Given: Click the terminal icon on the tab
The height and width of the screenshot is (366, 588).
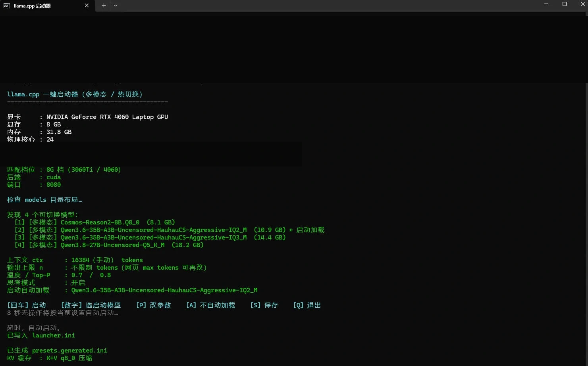Looking at the screenshot, I should point(7,6).
